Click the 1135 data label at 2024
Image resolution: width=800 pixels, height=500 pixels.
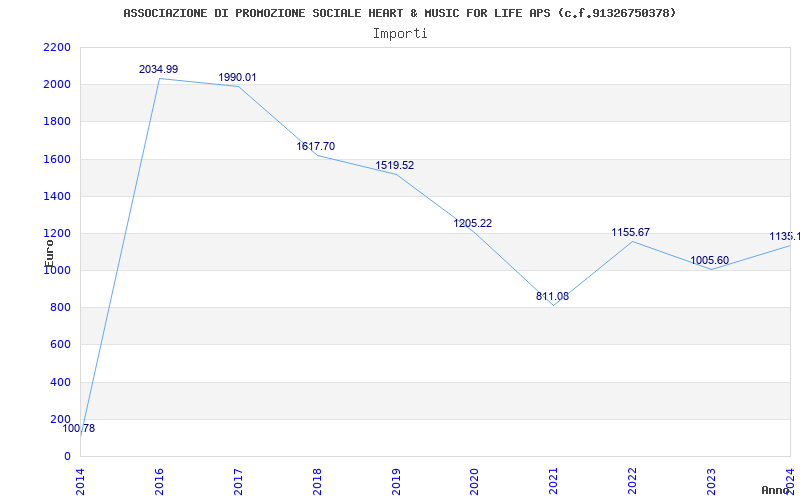point(784,237)
